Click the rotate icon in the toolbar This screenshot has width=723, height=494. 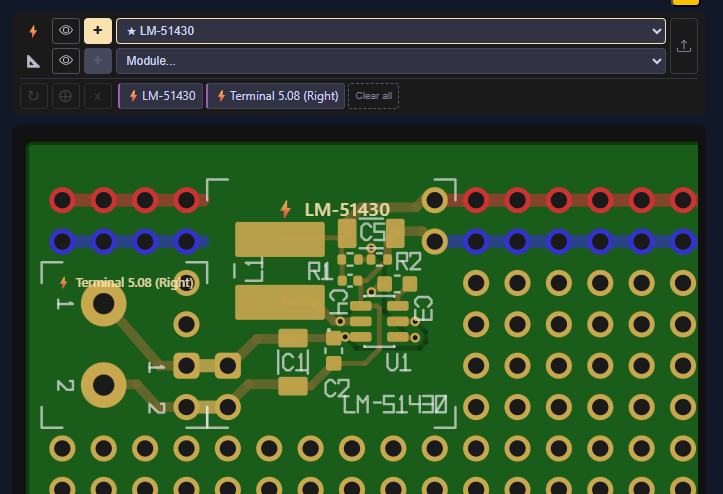[33, 97]
